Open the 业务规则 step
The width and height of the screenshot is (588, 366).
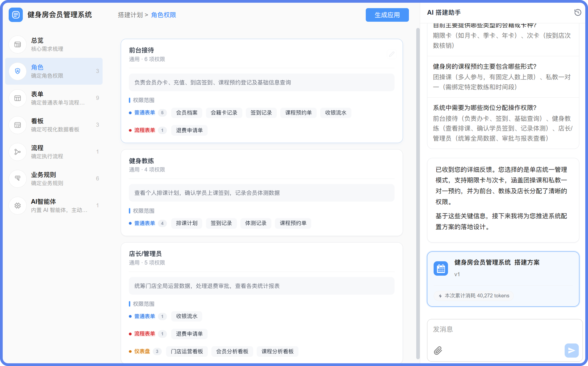(54, 179)
